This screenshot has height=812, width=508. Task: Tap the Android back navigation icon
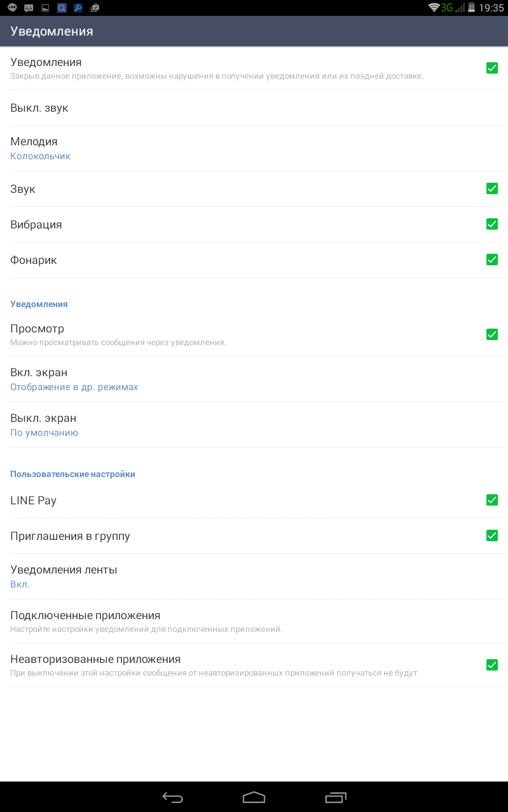click(173, 797)
